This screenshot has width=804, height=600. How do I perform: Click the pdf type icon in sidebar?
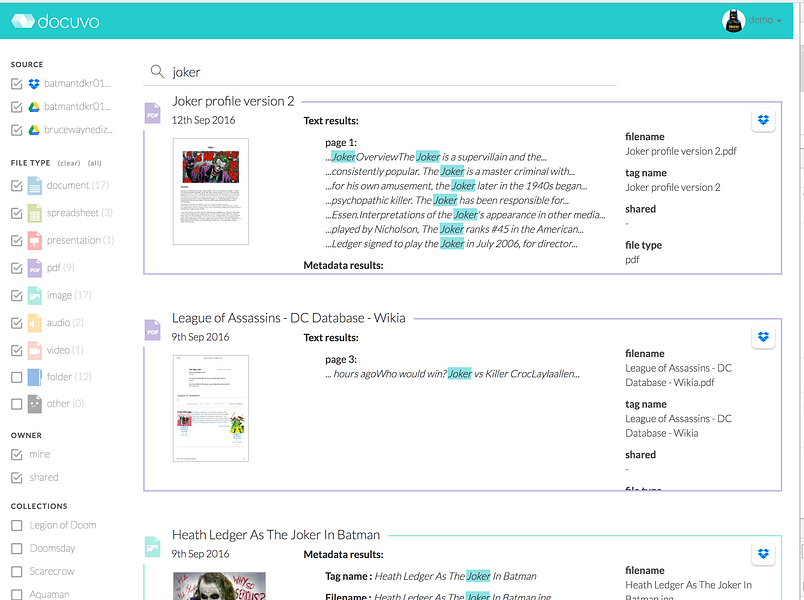coord(35,268)
